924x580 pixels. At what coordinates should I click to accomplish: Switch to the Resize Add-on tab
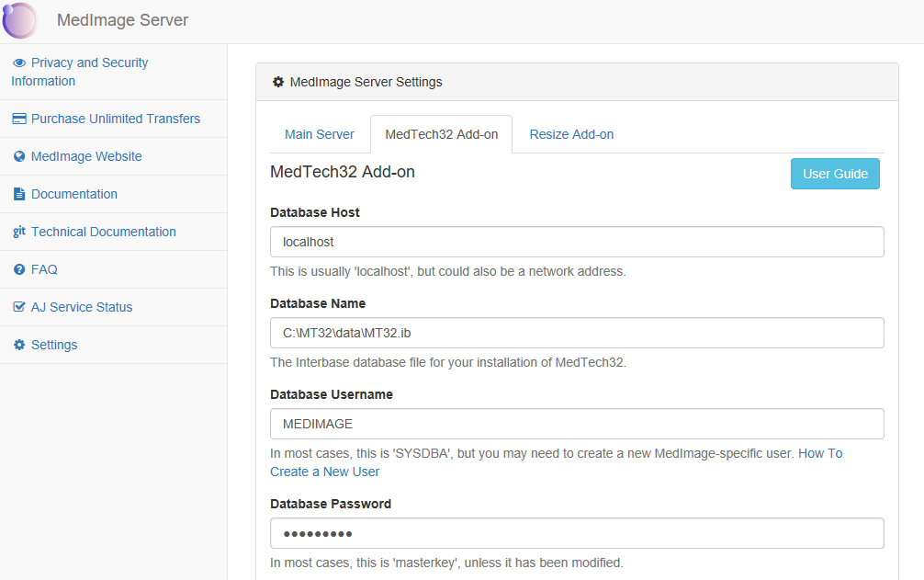point(571,134)
